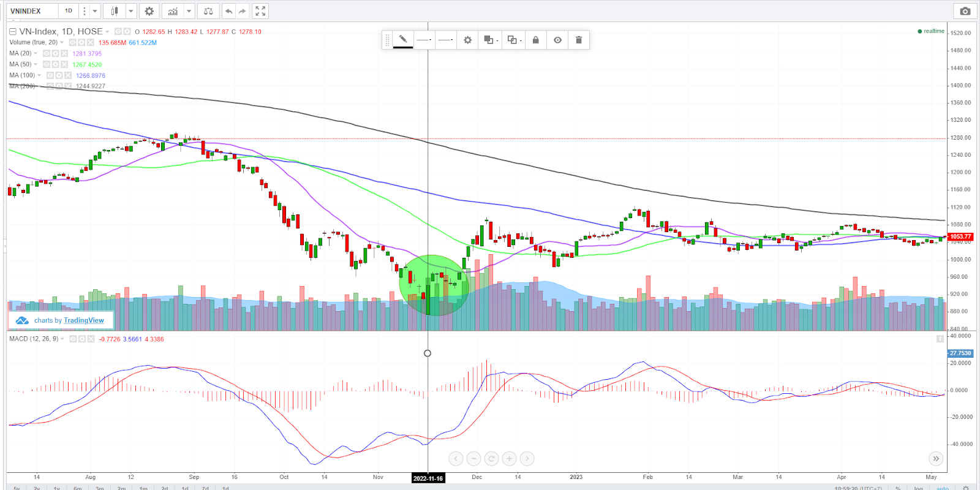Take a chart snapshot with camera icon
980x490 pixels.
[965, 11]
